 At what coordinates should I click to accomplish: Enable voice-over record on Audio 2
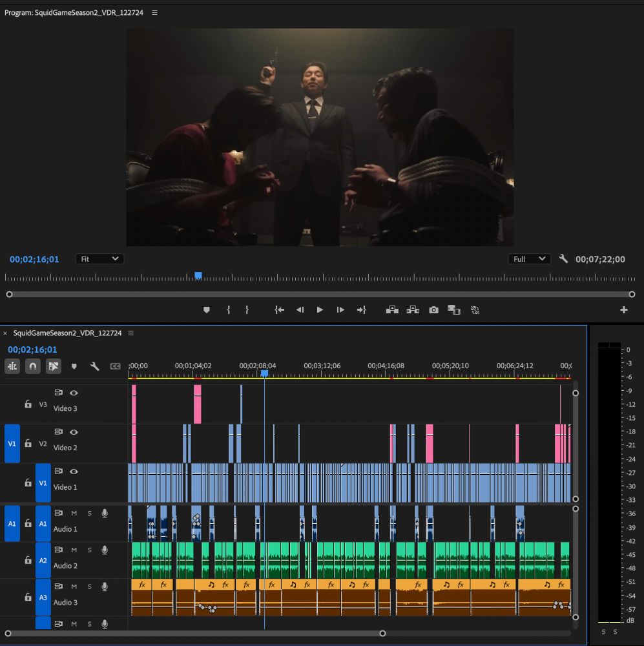pos(105,550)
